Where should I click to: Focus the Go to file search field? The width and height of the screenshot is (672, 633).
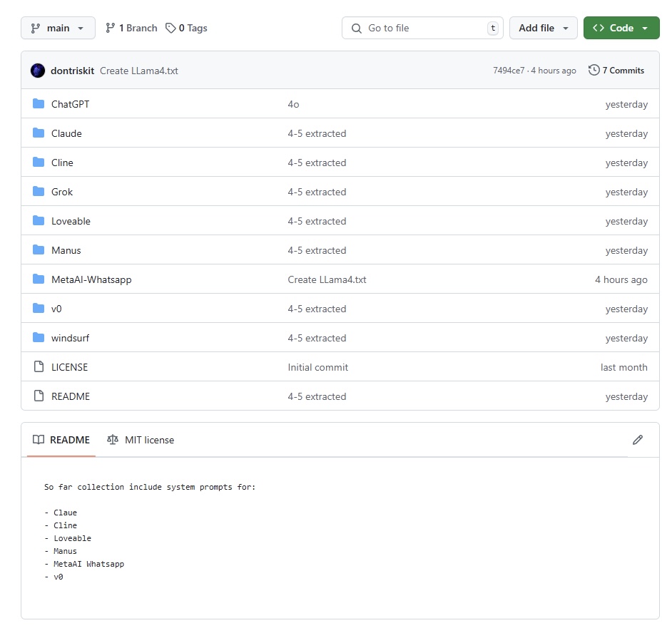pos(422,28)
